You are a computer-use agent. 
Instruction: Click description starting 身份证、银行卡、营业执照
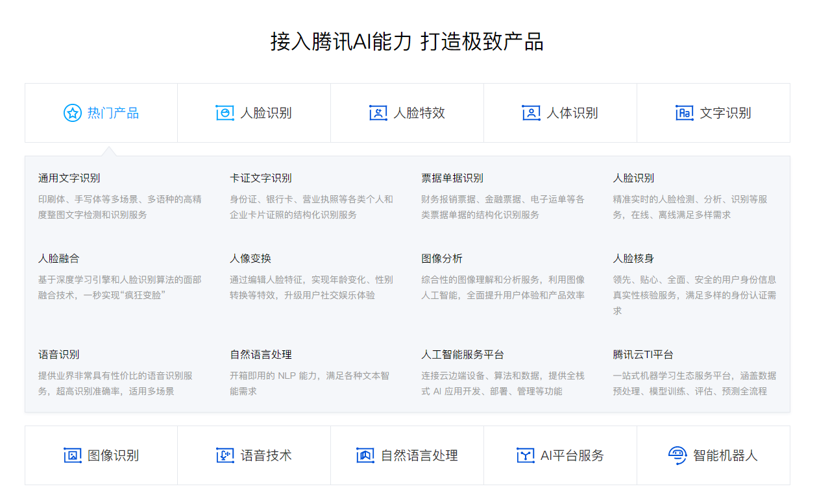[x=311, y=207]
